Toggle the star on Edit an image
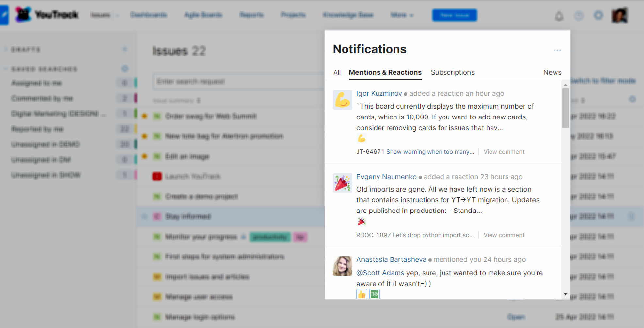Image resolution: width=644 pixels, height=328 pixels. (145, 156)
